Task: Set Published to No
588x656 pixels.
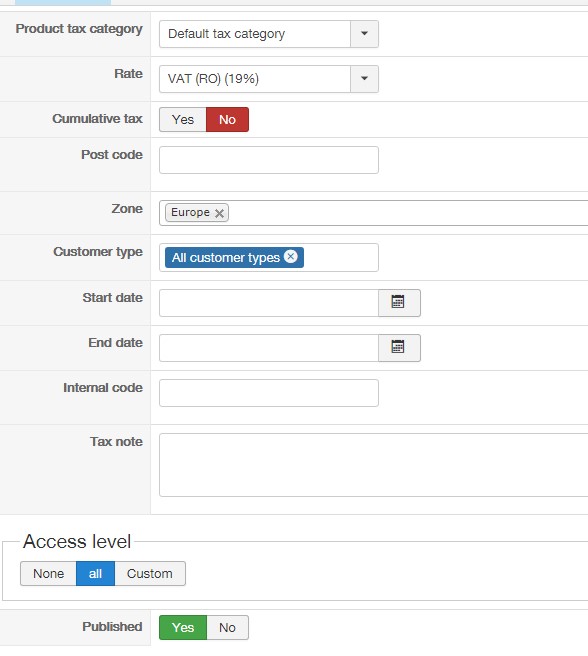Action: coord(227,628)
